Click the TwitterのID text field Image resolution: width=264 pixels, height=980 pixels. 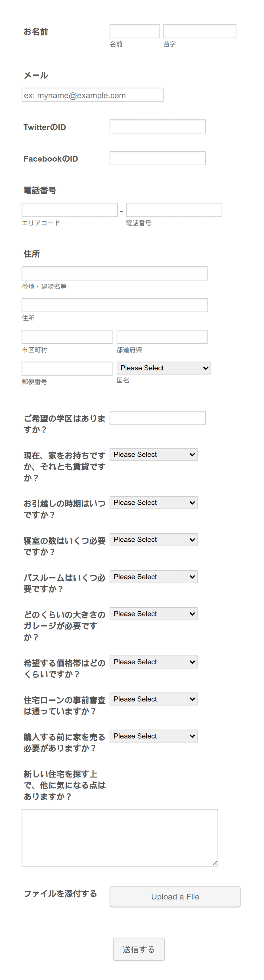tap(158, 126)
